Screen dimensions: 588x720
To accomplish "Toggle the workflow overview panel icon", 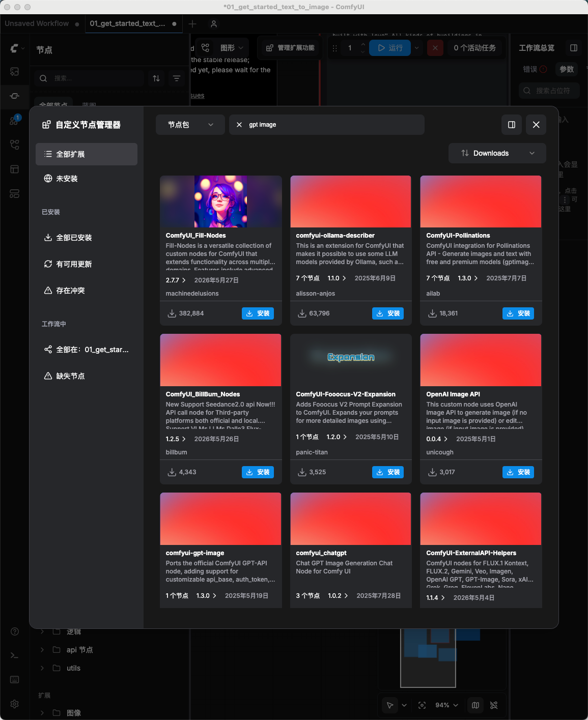I will click(574, 48).
